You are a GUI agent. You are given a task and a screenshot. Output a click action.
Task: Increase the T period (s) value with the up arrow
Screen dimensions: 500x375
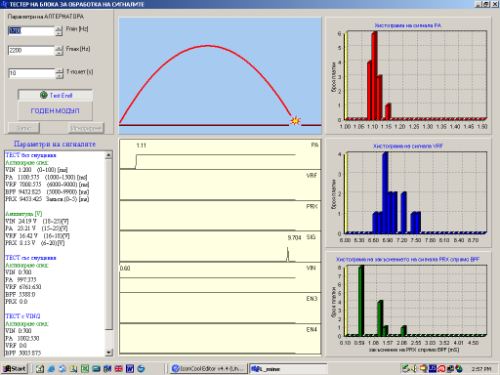pyautogui.click(x=59, y=71)
